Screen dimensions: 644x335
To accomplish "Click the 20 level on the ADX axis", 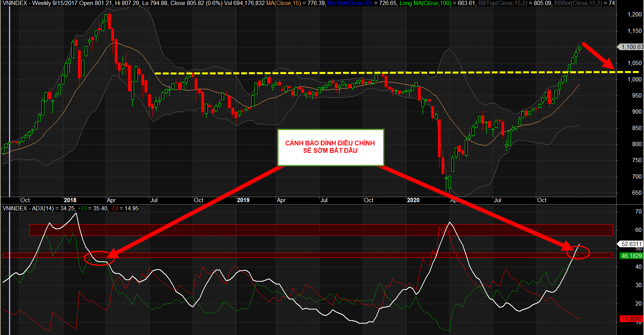I will click(x=639, y=304).
